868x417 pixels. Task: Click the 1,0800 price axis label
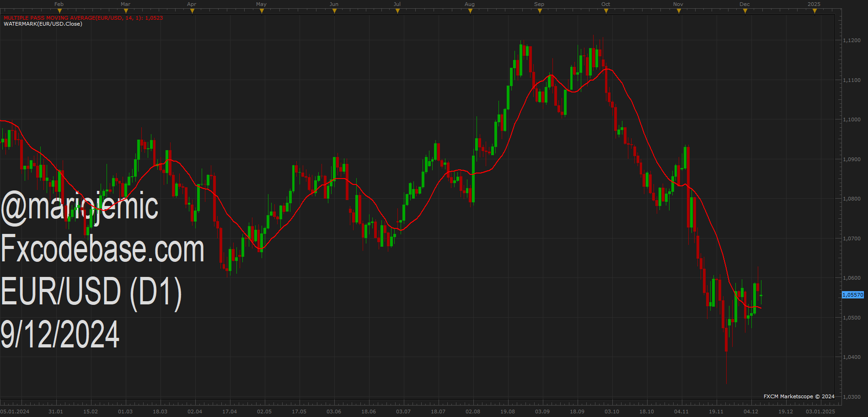point(852,199)
